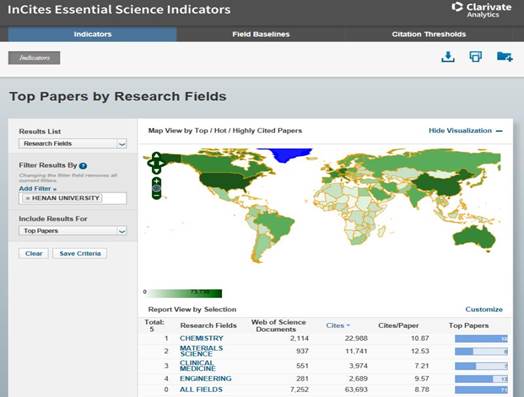Open the Add Filter link

[37, 188]
